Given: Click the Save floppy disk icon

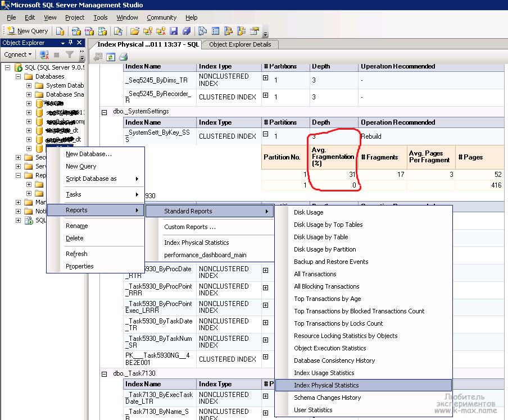Looking at the screenshot, I should [x=174, y=31].
